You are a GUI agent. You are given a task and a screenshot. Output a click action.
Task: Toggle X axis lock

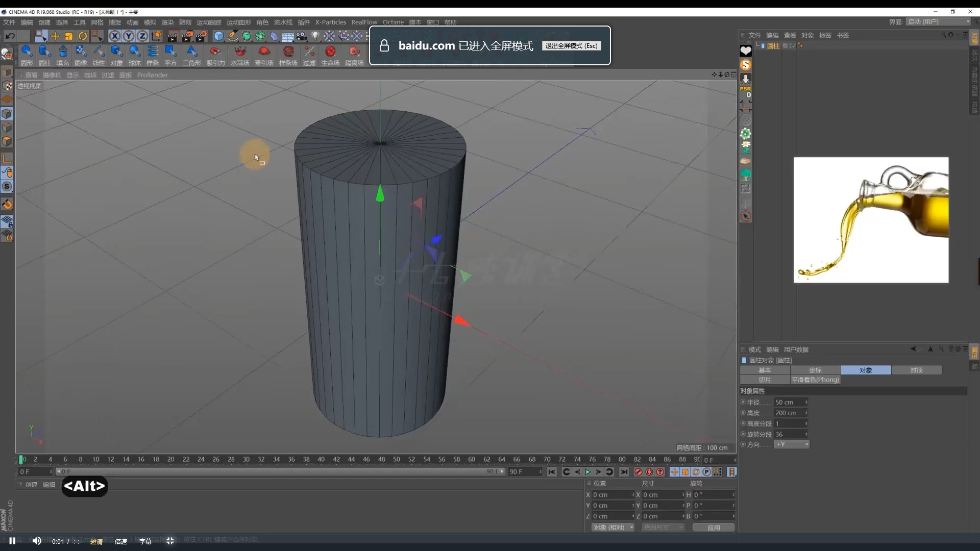[115, 36]
